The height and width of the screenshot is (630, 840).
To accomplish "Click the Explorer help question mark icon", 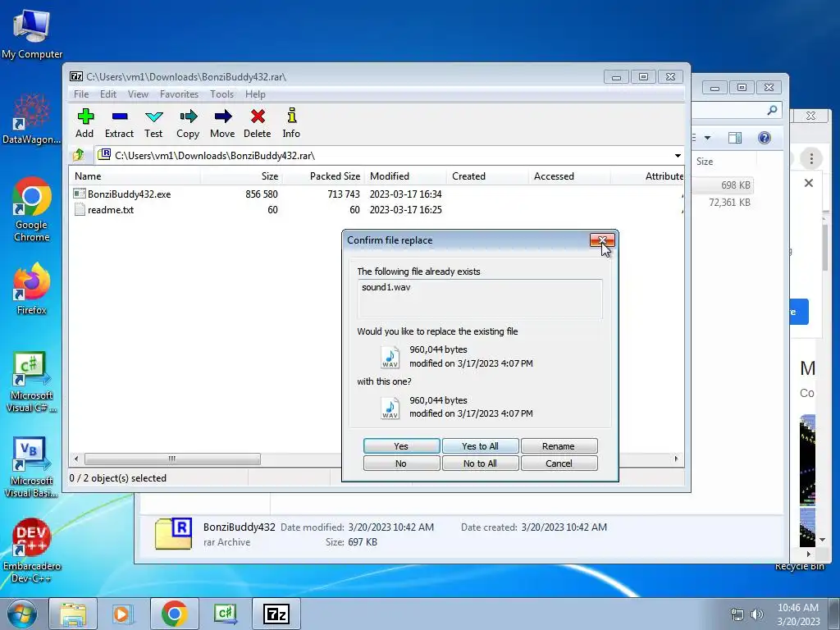I will (765, 138).
